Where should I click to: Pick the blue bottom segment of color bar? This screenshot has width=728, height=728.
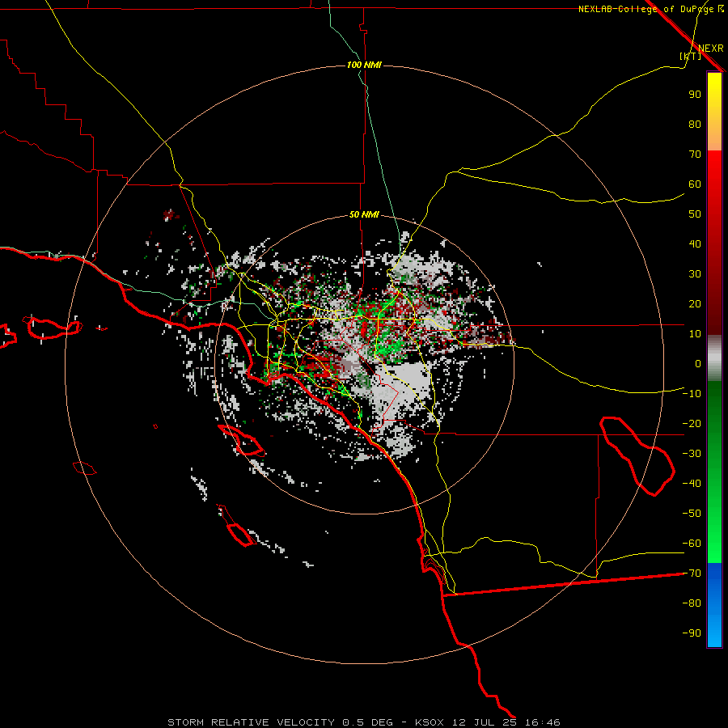pos(714,605)
